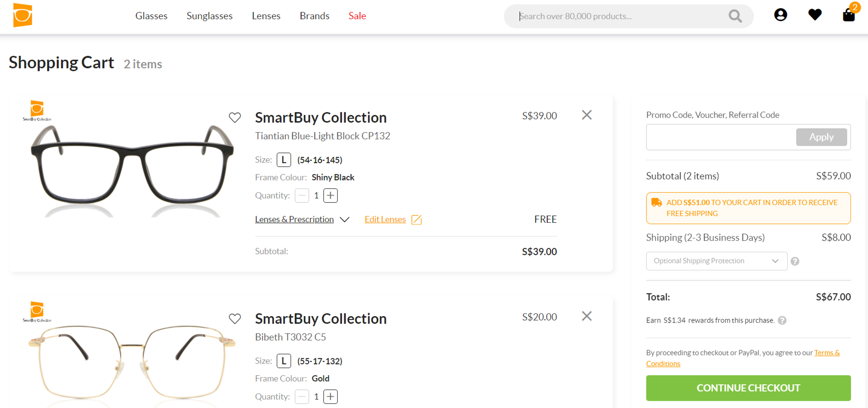Focus the promo code input field
Screen dimensions: 868x408
coord(721,137)
